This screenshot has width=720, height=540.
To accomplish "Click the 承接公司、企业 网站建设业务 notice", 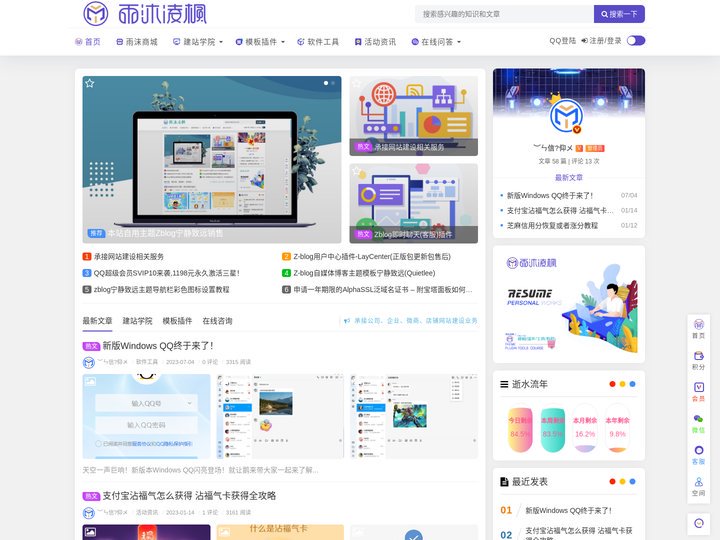I will (411, 321).
